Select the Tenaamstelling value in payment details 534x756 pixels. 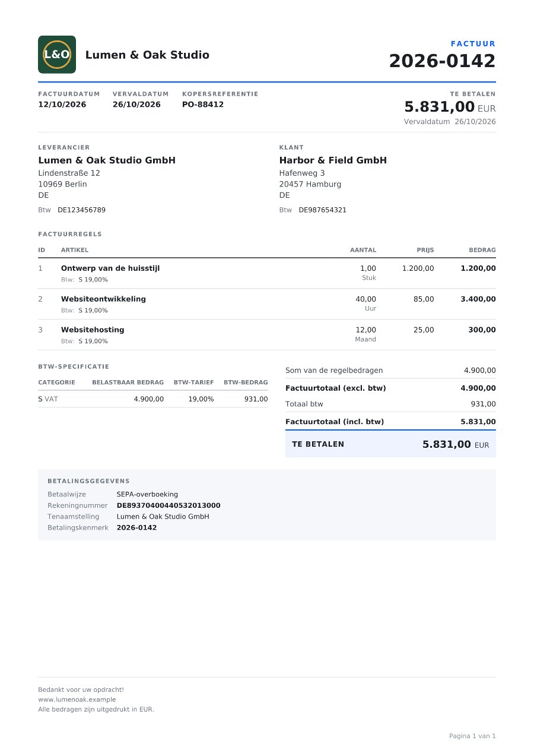(163, 517)
